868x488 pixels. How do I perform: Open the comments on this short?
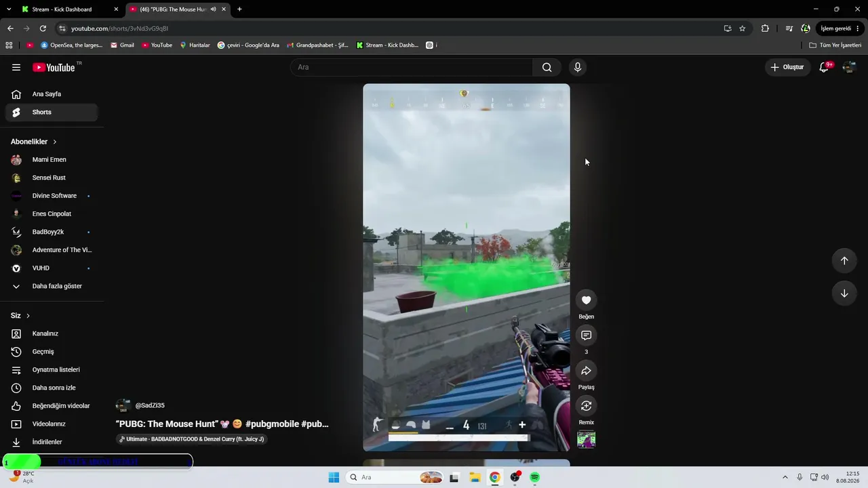coord(587,335)
